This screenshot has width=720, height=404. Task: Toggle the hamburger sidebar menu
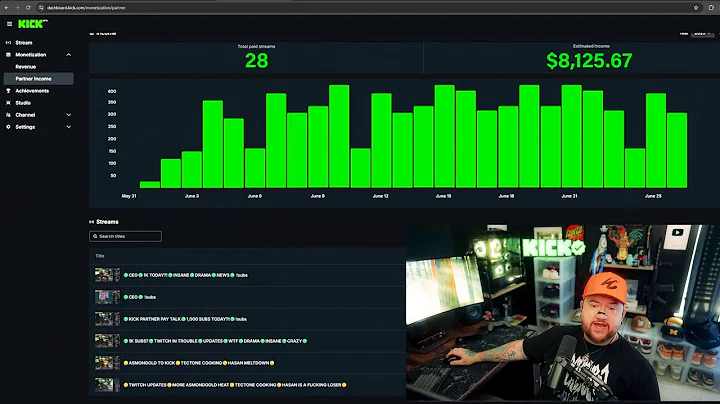point(9,24)
